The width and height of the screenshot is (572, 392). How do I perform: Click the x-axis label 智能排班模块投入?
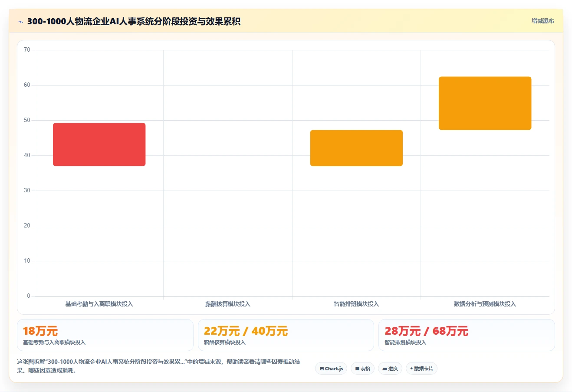(x=356, y=304)
